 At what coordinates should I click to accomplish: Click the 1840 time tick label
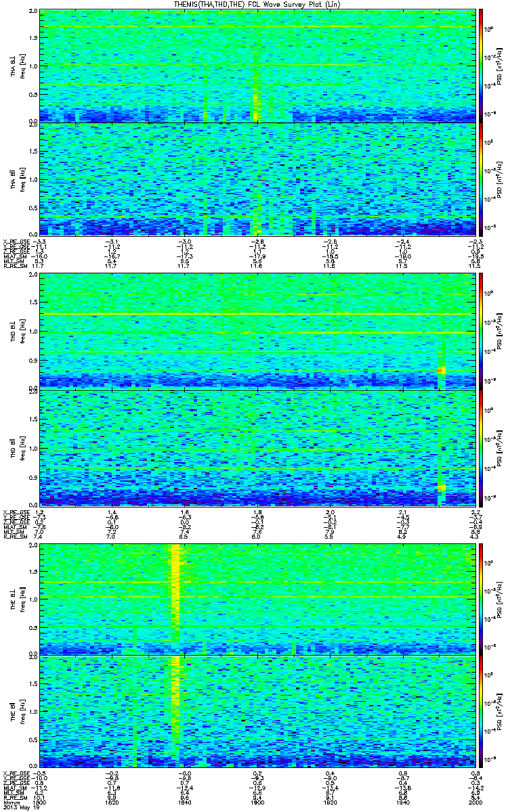click(x=184, y=802)
